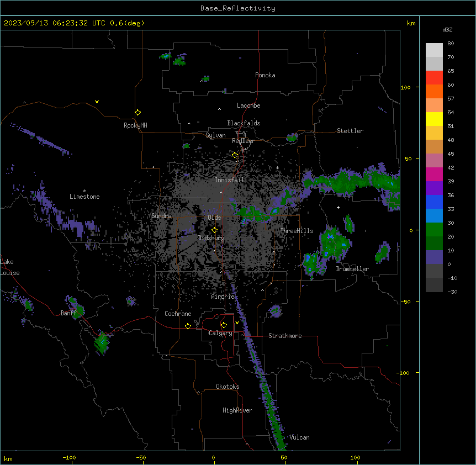Click the red 60-65 dBZ legend swatch
This screenshot has width=476, height=465.
point(434,78)
